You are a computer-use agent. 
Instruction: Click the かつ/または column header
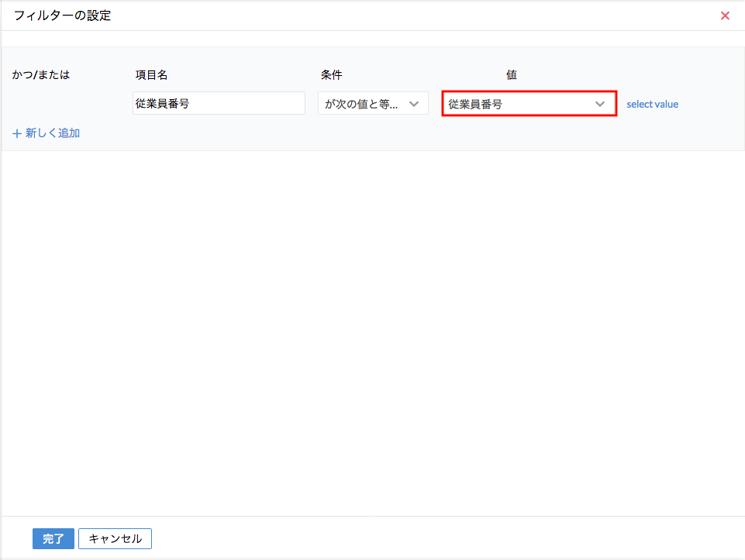41,75
